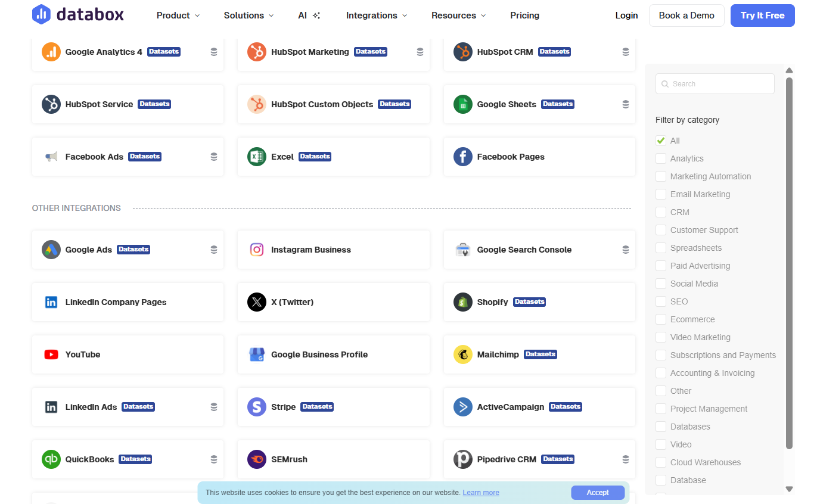This screenshot has width=817, height=504.
Task: Click the SEMrush integration icon
Action: tap(257, 459)
